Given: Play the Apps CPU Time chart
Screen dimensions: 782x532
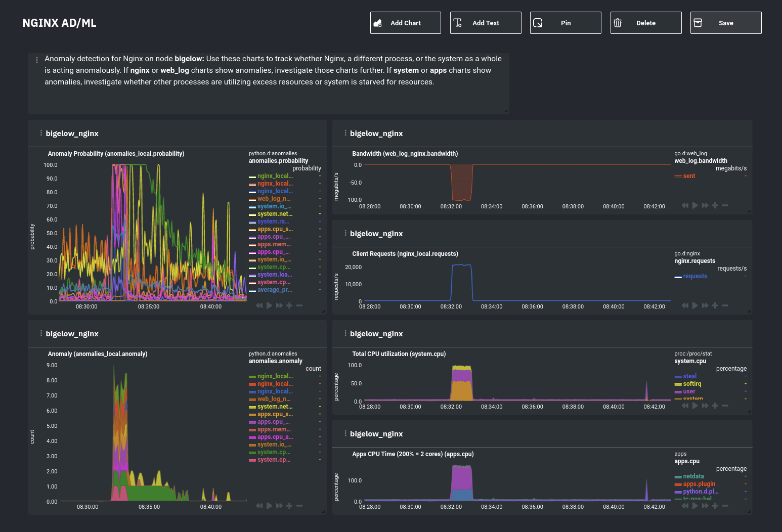Looking at the screenshot, I should pos(695,506).
